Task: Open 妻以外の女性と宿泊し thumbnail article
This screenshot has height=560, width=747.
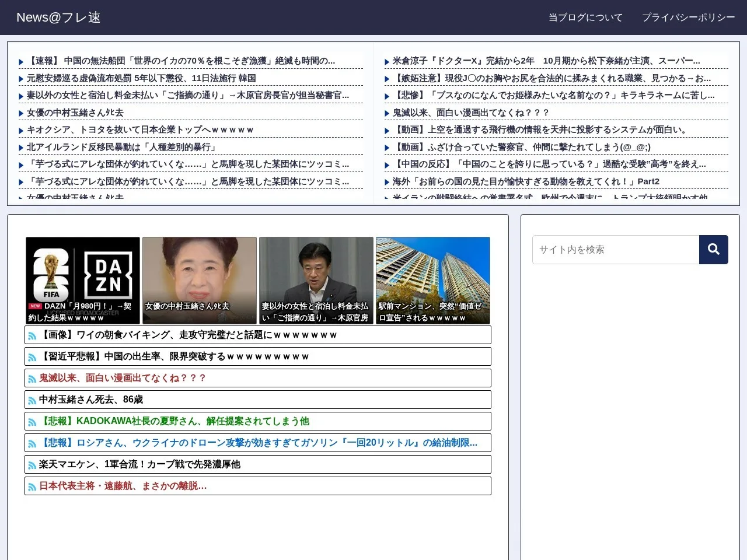Action: pos(316,281)
